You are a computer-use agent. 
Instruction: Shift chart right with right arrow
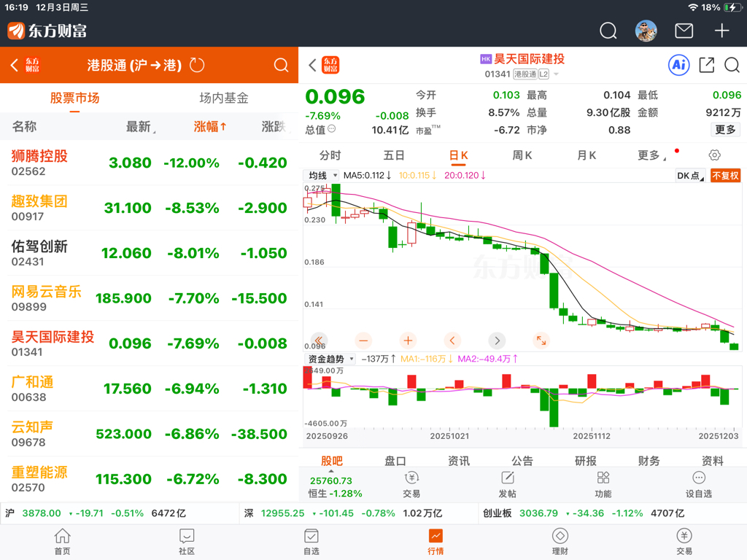497,341
